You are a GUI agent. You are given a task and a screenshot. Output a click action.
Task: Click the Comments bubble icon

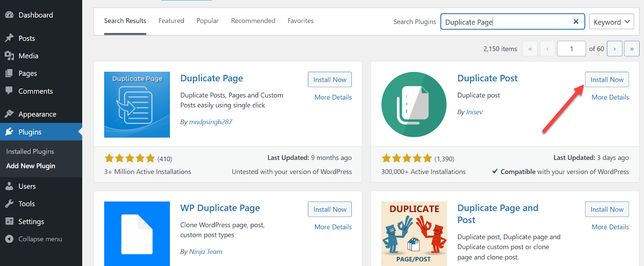(x=9, y=91)
